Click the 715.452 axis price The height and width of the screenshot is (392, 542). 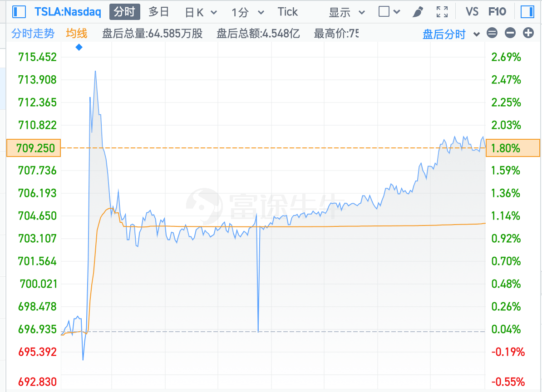coord(37,57)
